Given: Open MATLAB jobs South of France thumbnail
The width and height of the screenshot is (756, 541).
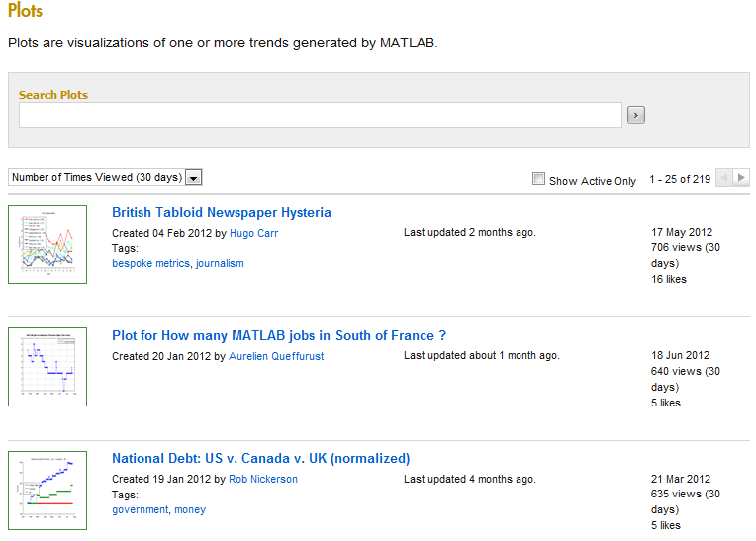Looking at the screenshot, I should coord(47,367).
